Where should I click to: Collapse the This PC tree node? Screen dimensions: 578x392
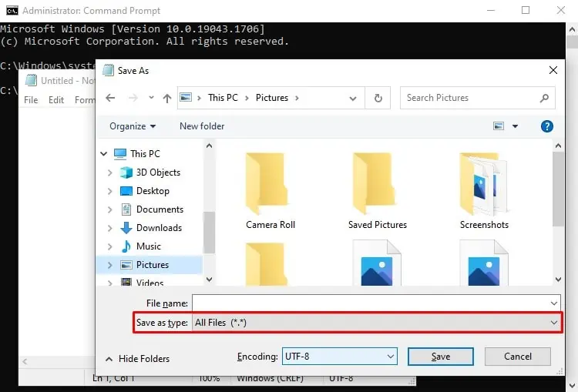pos(104,153)
